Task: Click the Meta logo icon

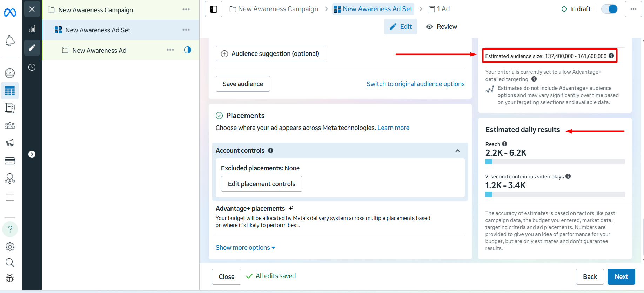Action: pyautogui.click(x=10, y=13)
